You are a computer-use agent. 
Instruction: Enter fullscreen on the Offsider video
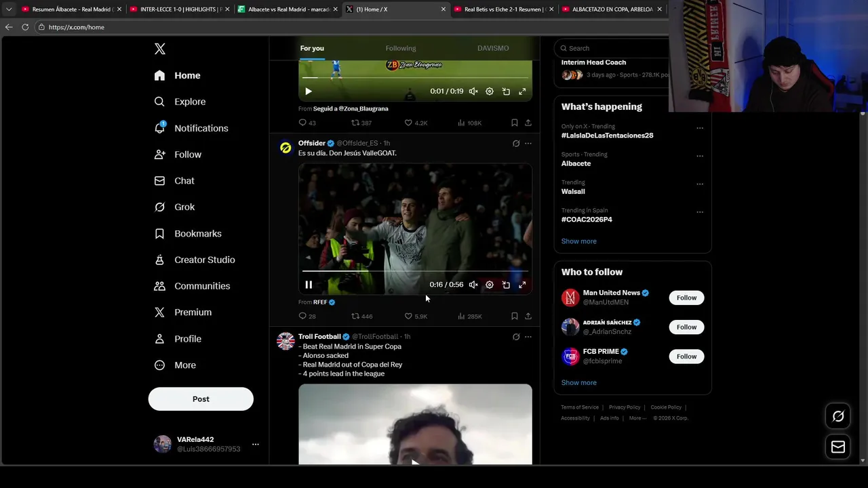pyautogui.click(x=522, y=285)
